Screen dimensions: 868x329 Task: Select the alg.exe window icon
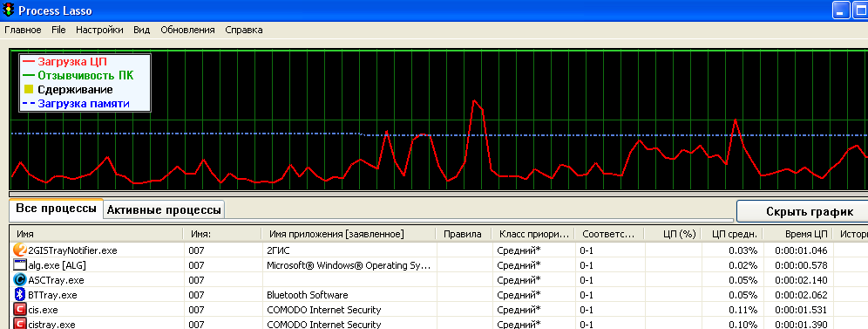[x=19, y=264]
